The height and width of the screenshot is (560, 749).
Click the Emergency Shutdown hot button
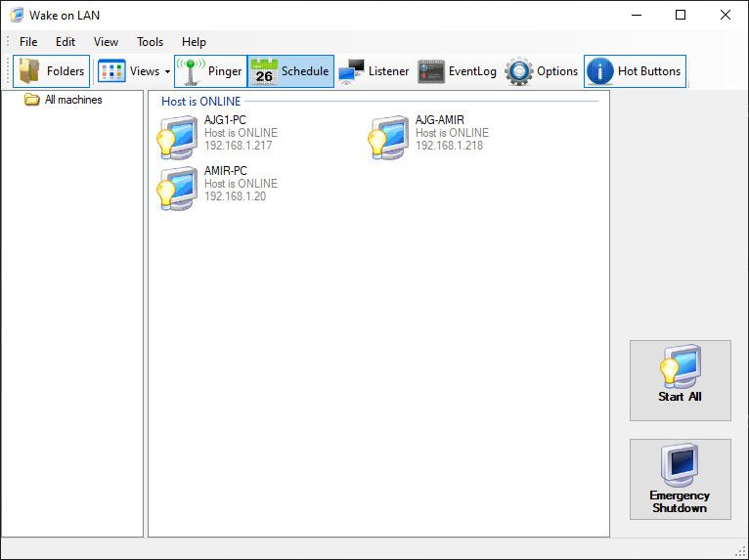(681, 479)
